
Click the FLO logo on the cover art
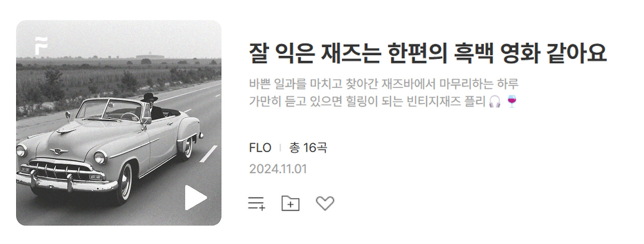41,46
